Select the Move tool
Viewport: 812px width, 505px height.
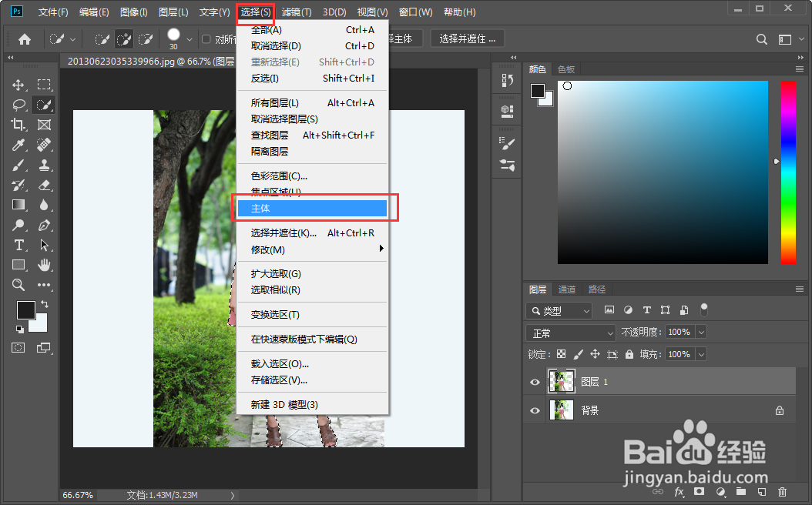tap(19, 85)
